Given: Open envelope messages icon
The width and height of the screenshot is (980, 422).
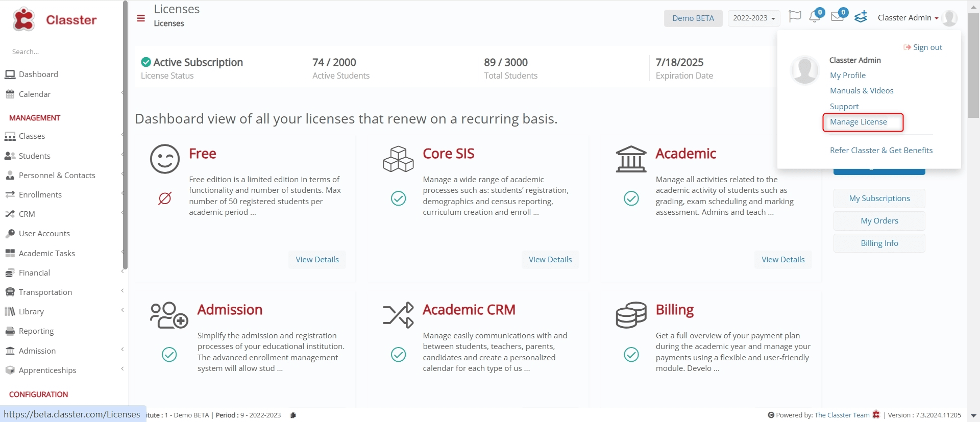Looking at the screenshot, I should 837,17.
